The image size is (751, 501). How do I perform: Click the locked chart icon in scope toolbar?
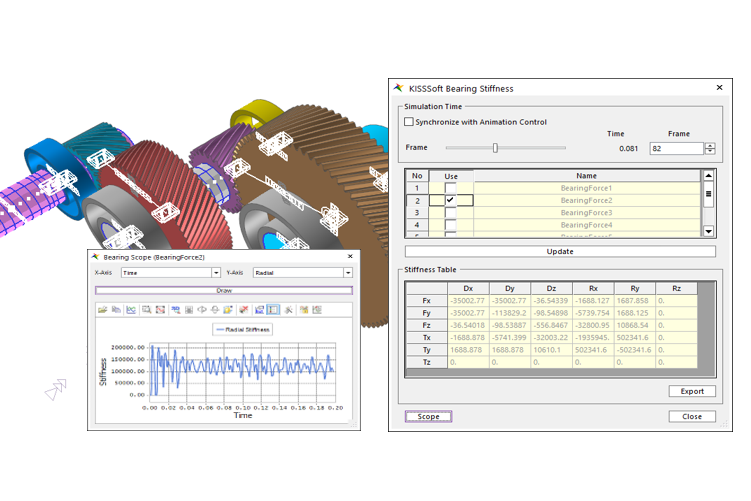(x=304, y=310)
